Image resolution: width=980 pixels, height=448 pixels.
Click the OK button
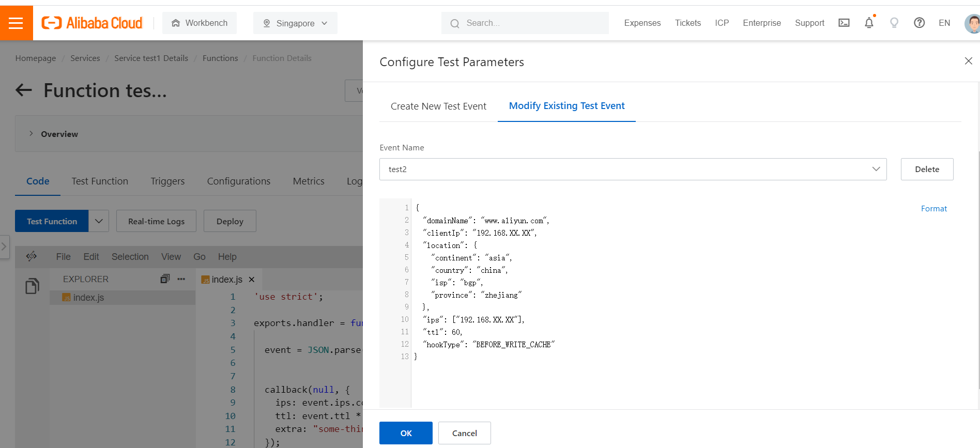pos(406,433)
